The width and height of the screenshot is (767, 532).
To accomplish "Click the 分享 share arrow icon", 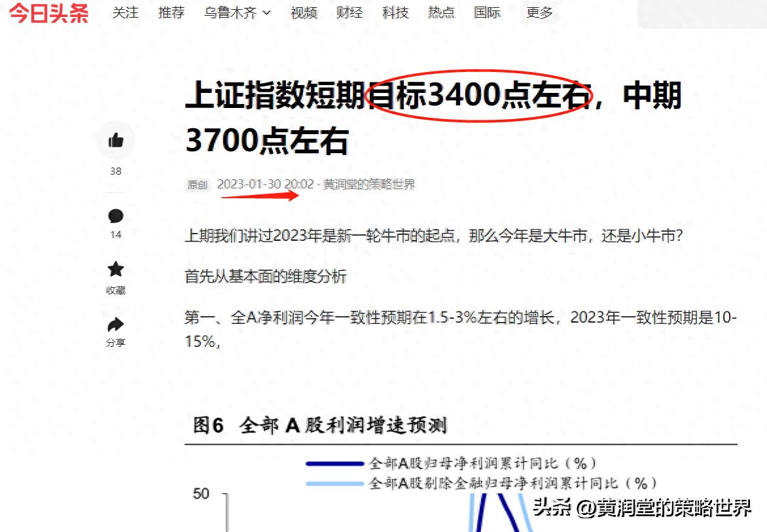I will 115,322.
